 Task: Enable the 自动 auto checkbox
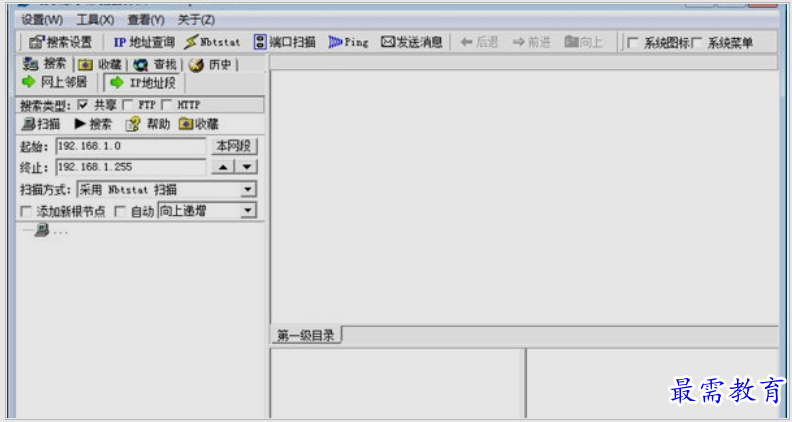pyautogui.click(x=120, y=211)
